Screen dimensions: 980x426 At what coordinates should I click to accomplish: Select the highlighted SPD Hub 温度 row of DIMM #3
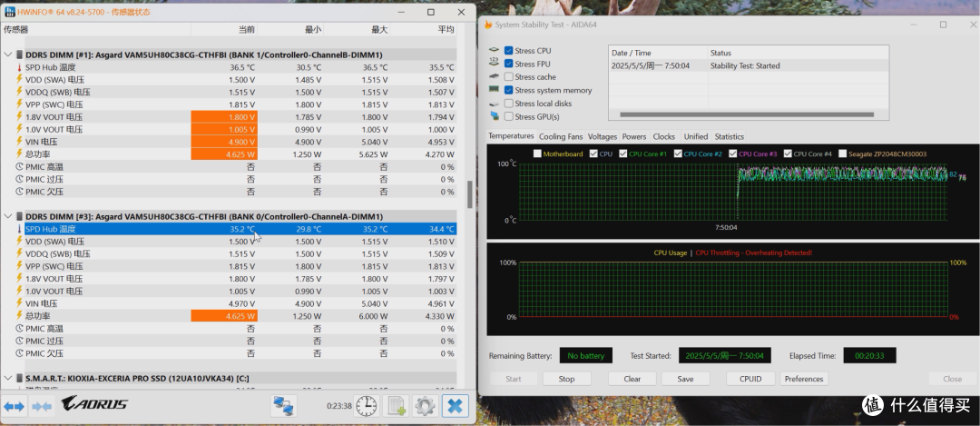(x=230, y=229)
